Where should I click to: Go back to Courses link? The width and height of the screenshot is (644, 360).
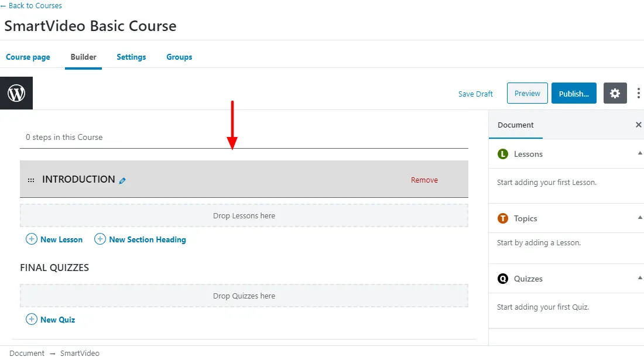tap(31, 5)
